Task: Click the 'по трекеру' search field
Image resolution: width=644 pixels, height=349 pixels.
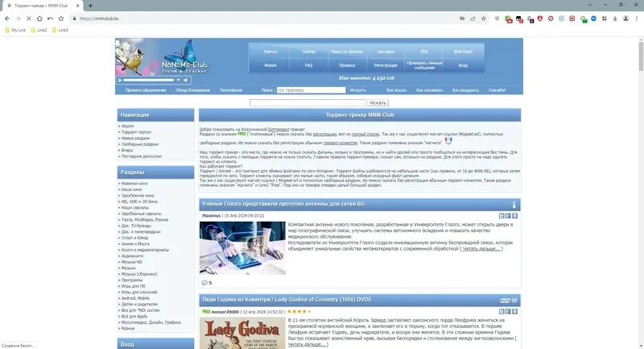Action: click(311, 90)
